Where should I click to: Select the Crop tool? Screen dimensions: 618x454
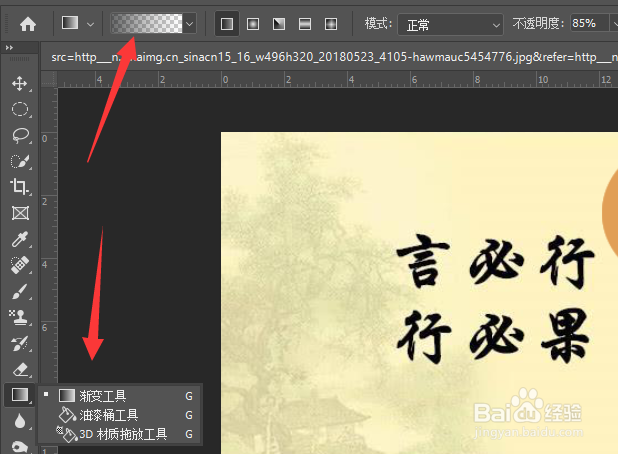click(20, 187)
